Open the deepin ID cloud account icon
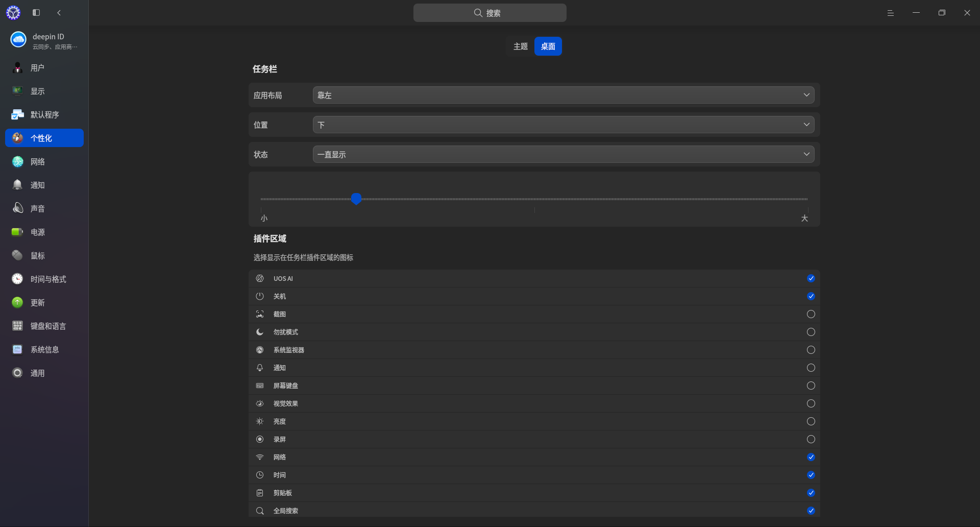 tap(18, 39)
